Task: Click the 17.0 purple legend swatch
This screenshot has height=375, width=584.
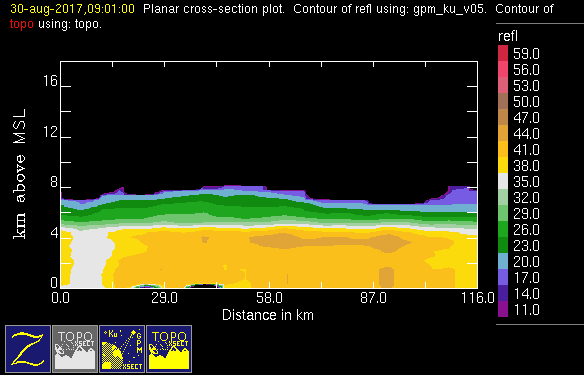Action: point(503,277)
